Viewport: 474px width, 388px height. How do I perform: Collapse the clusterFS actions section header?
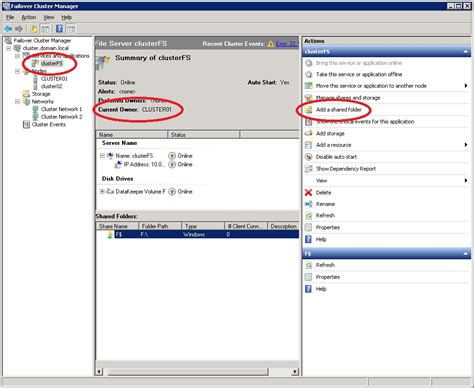click(466, 52)
